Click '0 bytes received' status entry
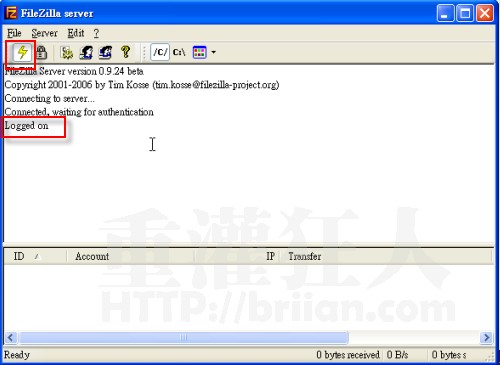This screenshot has height=365, width=500. (348, 355)
